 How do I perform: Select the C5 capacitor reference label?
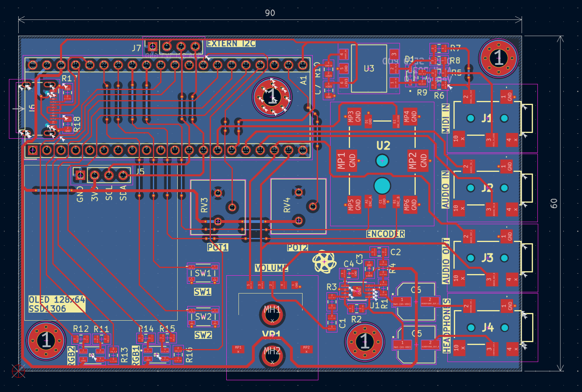[417, 333]
